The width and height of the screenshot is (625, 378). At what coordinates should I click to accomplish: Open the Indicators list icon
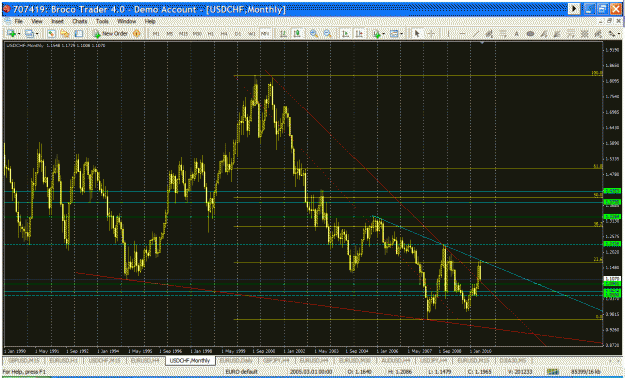(376, 34)
